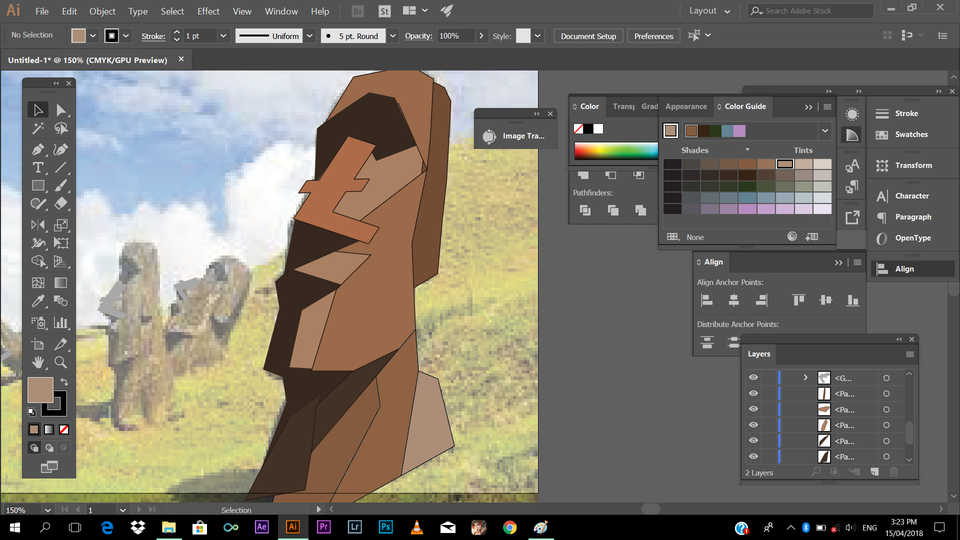Open the Effect menu
The height and width of the screenshot is (540, 960).
208,11
